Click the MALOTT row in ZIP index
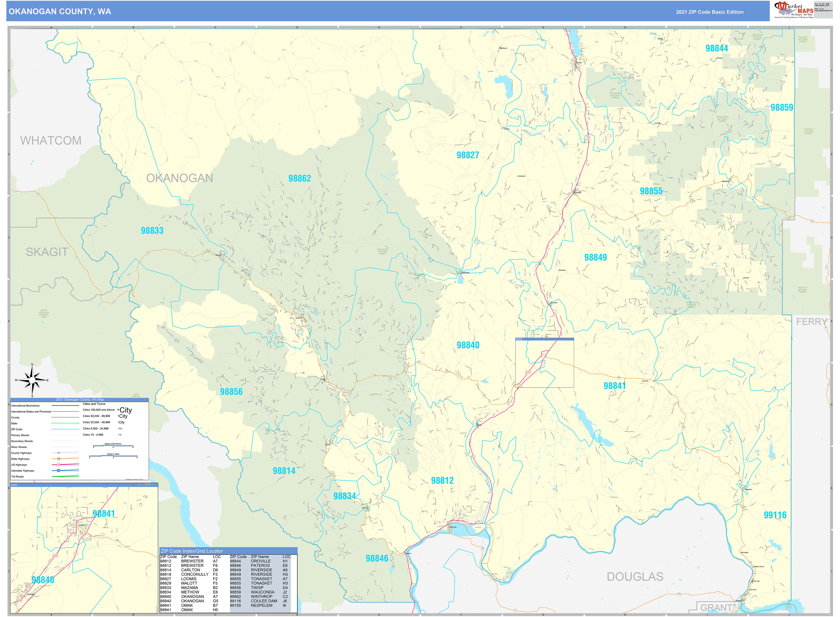 click(189, 583)
